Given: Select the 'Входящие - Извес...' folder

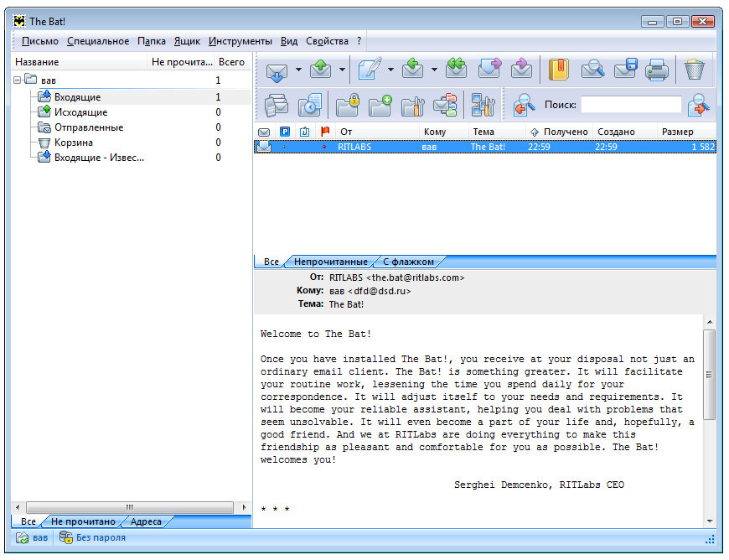Looking at the screenshot, I should coord(99,158).
